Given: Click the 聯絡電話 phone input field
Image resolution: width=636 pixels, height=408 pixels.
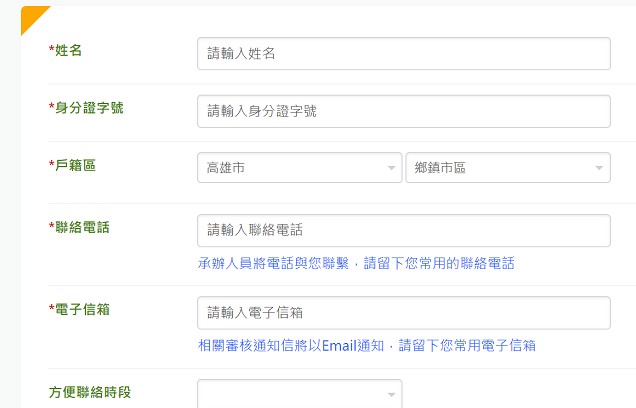Looking at the screenshot, I should point(403,230).
